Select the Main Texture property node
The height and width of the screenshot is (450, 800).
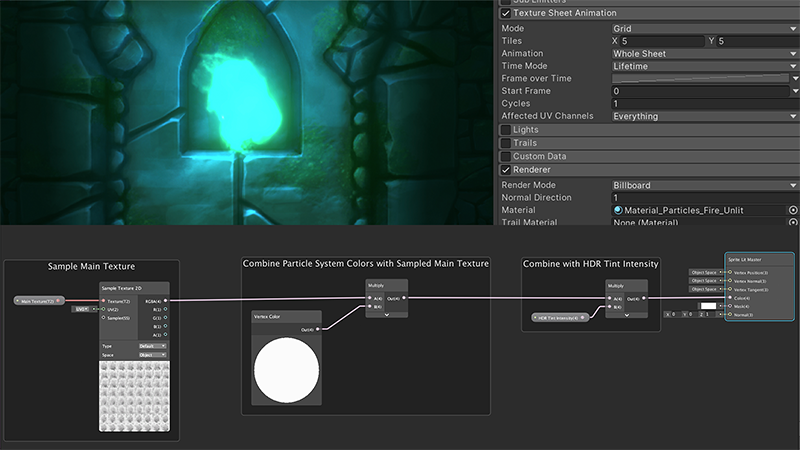click(40, 300)
